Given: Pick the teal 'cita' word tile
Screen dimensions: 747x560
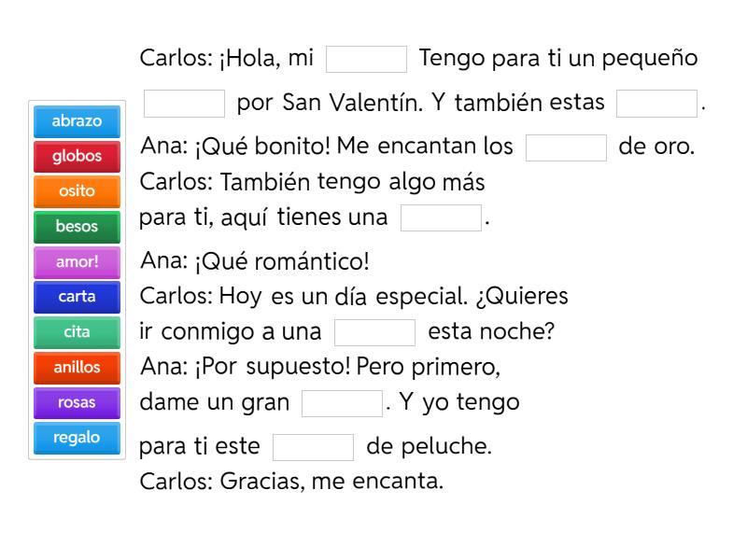Looking at the screenshot, I should [77, 332].
